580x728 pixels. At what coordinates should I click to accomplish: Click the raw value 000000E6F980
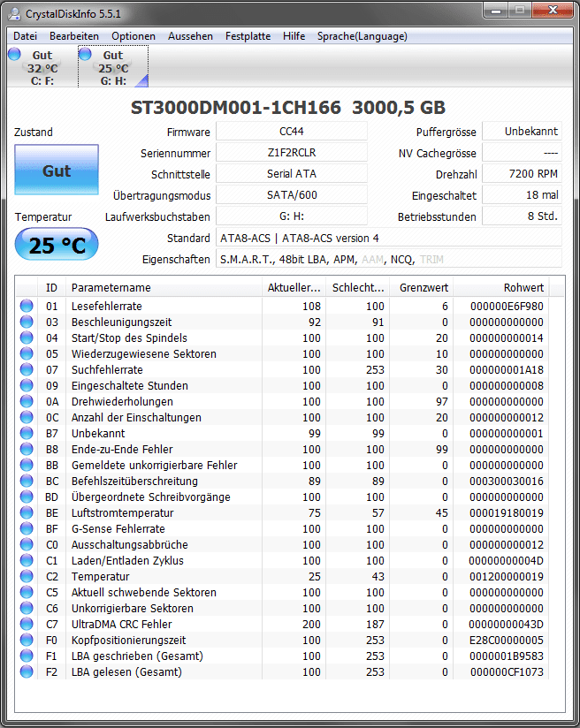pyautogui.click(x=507, y=306)
